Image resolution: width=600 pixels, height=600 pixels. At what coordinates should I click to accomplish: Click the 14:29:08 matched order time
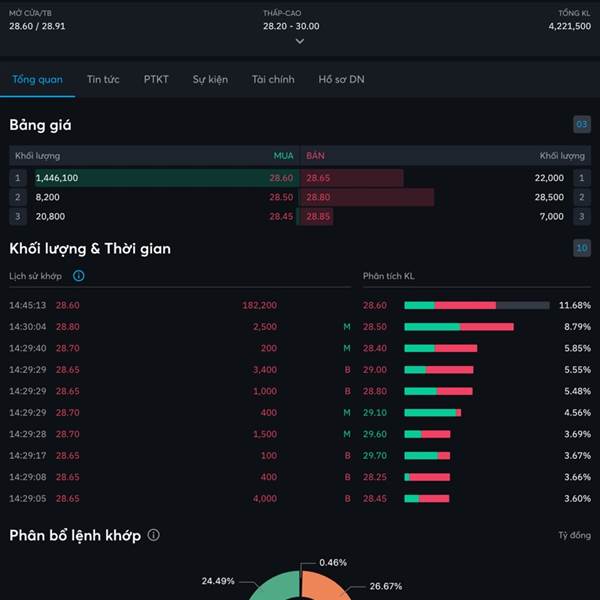(28, 477)
